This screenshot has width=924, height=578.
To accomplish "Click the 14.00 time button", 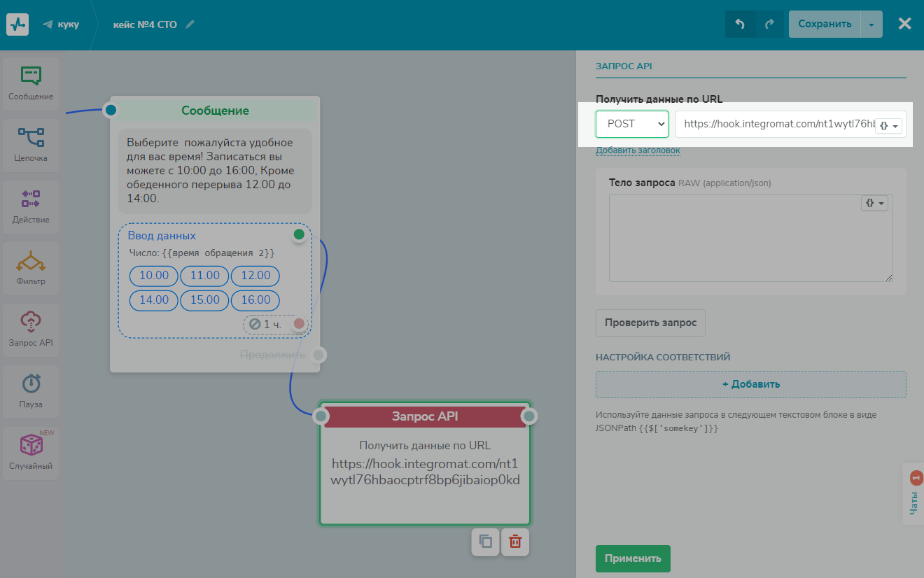I will [154, 300].
